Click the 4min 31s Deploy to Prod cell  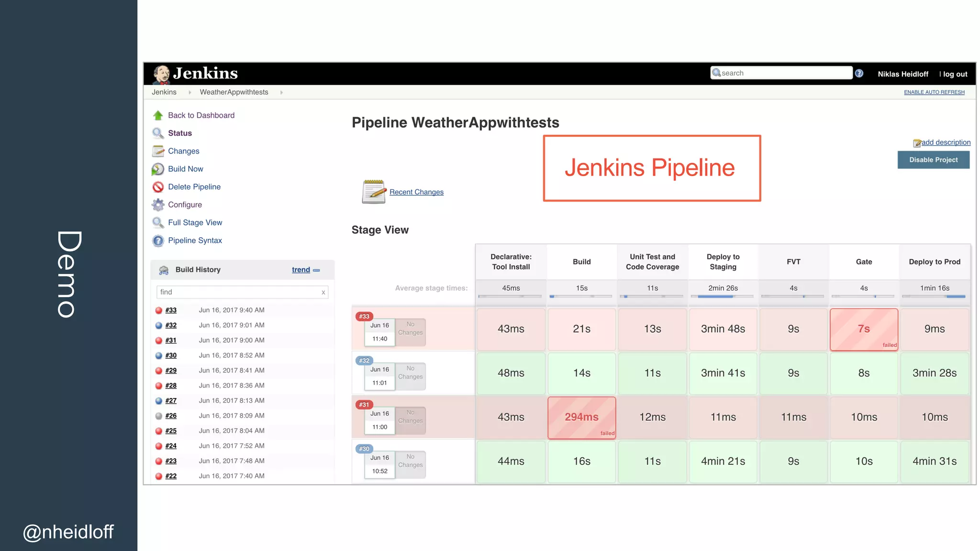pyautogui.click(x=935, y=462)
